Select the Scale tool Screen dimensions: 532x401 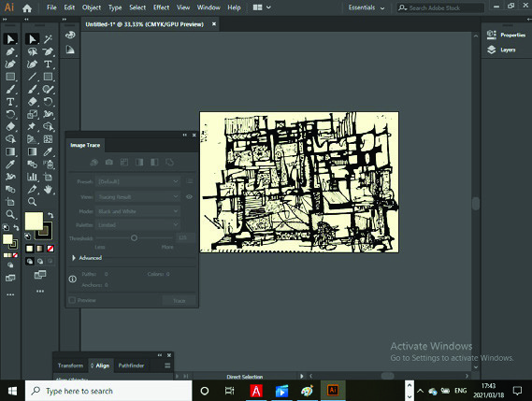tap(32, 114)
